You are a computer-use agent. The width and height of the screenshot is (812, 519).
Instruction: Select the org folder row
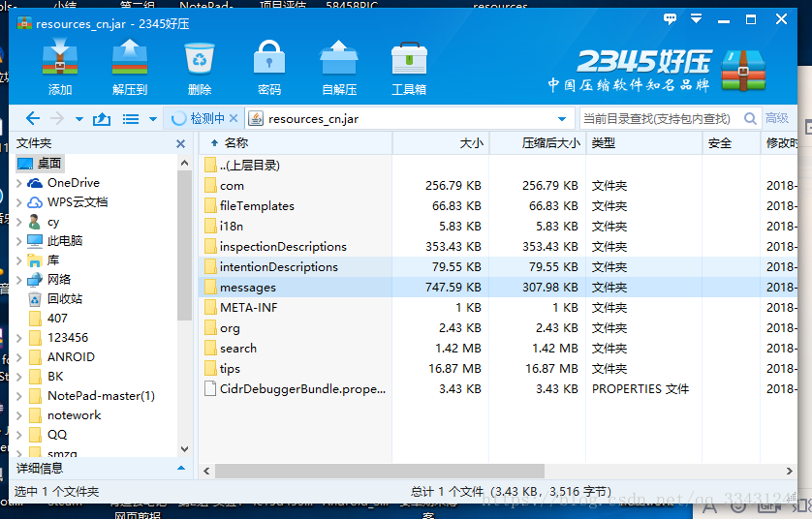click(498, 327)
